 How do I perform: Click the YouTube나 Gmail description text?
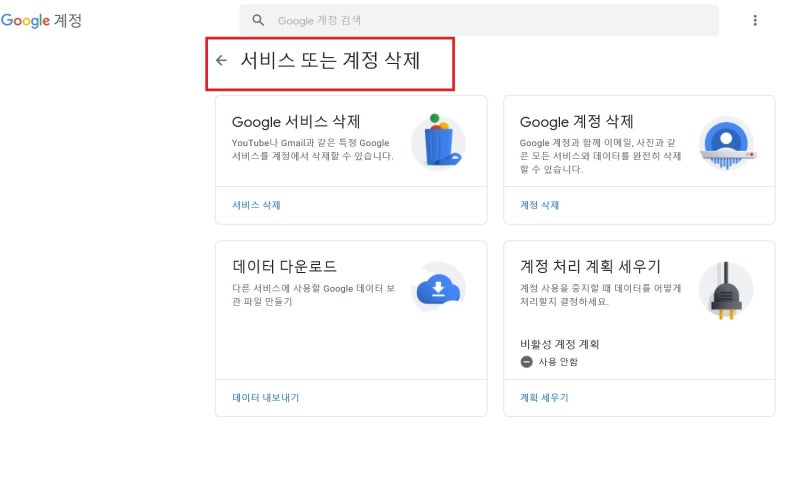coord(313,150)
